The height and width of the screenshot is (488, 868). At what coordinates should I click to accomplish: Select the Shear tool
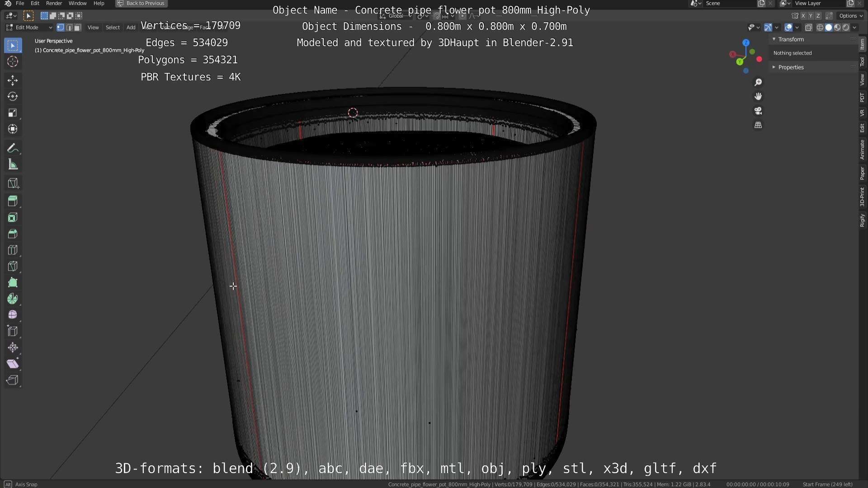point(13,364)
